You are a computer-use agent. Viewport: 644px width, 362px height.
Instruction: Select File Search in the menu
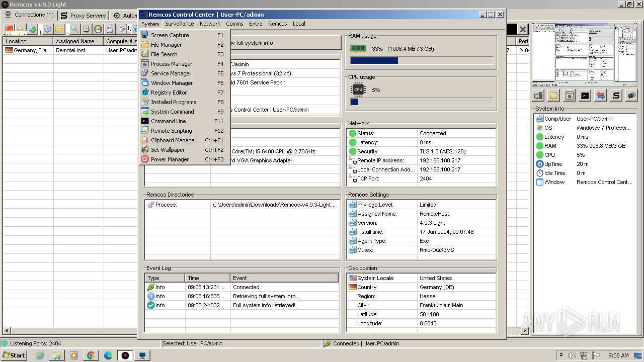[185, 54]
